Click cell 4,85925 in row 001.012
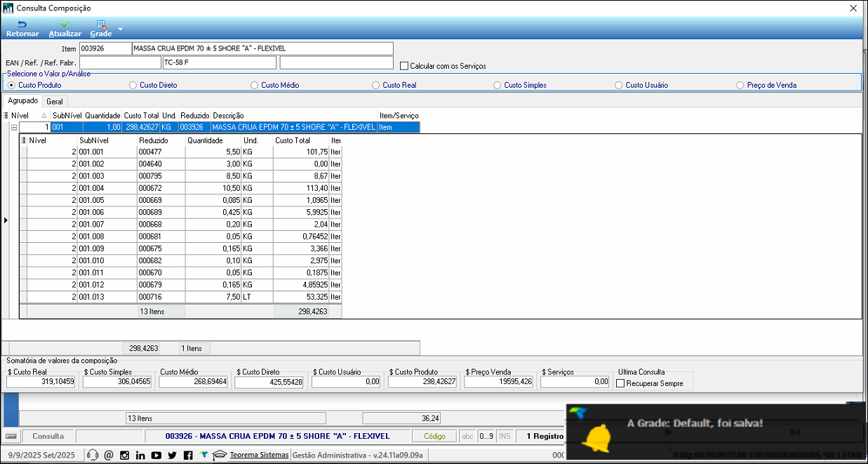 click(301, 285)
